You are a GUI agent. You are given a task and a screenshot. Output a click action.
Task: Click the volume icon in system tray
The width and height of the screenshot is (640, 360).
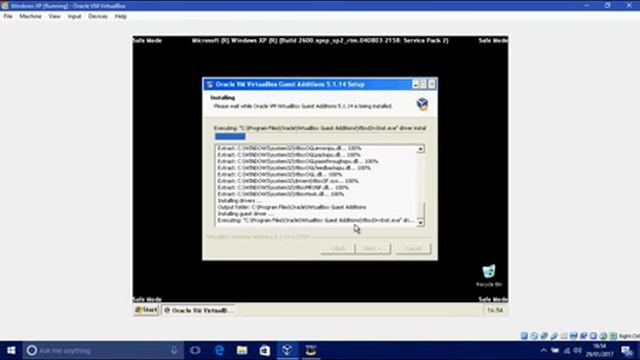click(x=578, y=350)
